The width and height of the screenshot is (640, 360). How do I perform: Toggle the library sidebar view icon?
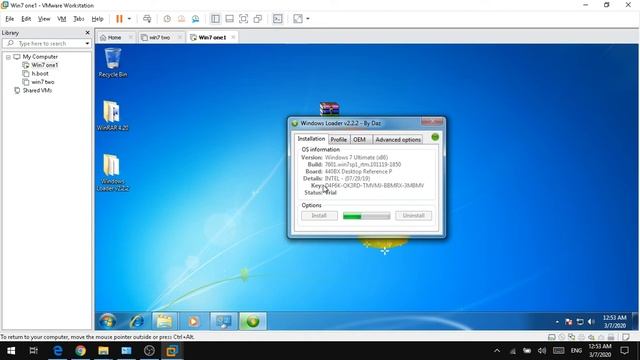215,19
